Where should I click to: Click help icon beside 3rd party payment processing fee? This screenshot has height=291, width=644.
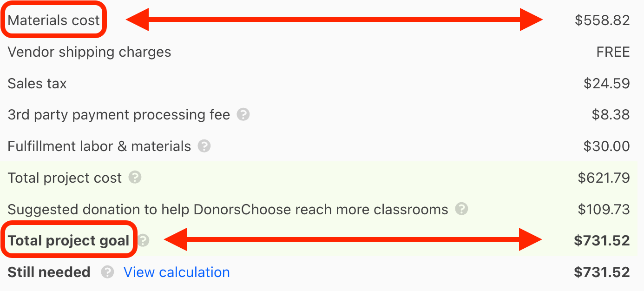243,115
